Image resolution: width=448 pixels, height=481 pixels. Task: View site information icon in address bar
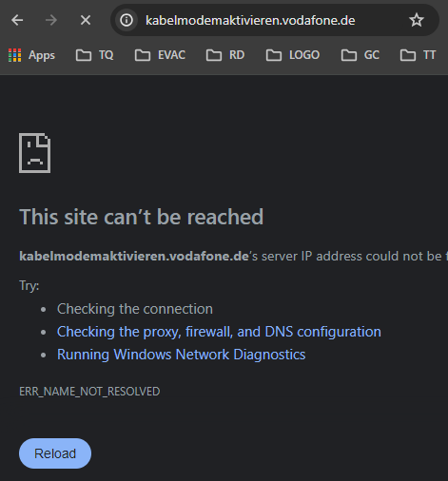click(127, 20)
